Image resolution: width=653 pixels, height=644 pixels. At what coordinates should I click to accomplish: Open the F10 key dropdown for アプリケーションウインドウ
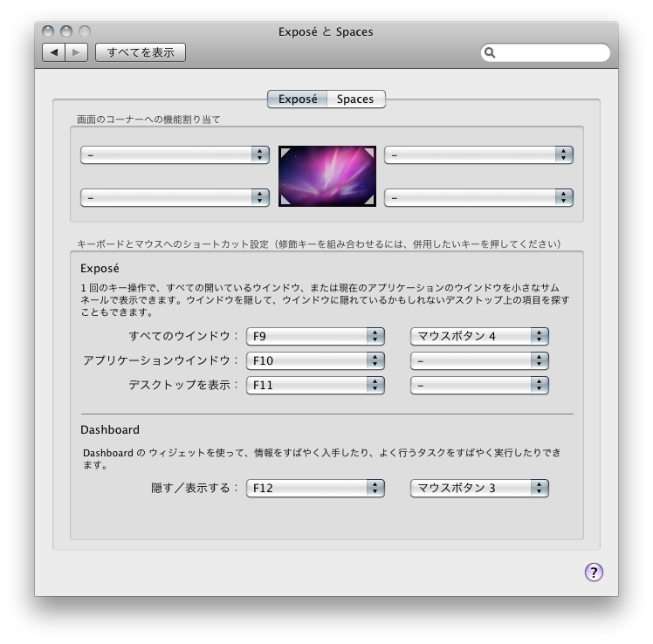point(315,360)
